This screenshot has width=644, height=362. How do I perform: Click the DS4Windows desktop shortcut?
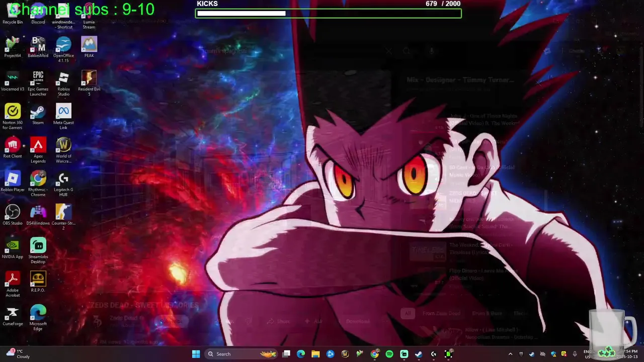(38, 215)
